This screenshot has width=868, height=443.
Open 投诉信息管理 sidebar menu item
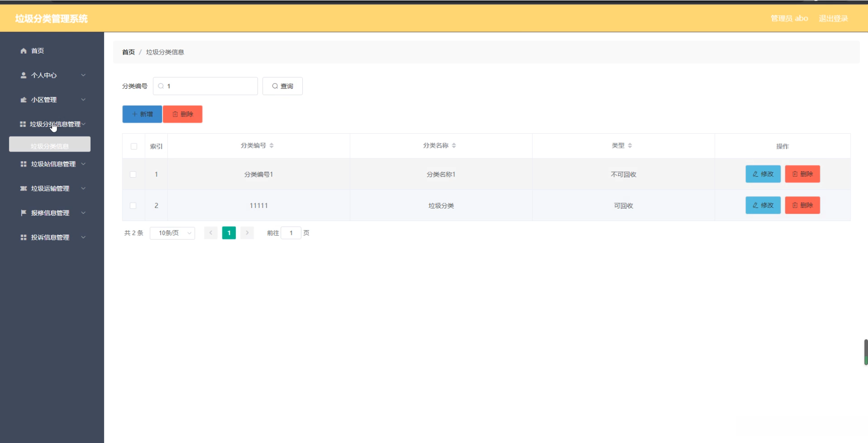(52, 237)
